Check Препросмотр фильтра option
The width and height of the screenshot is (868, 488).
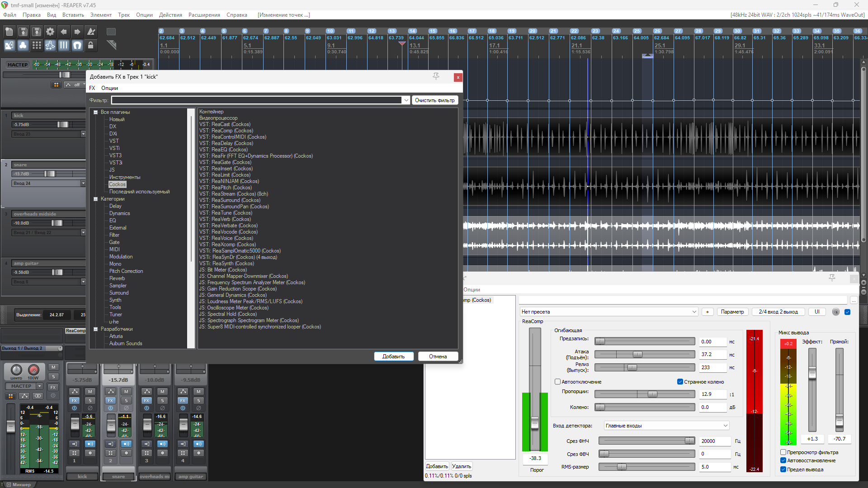783,452
